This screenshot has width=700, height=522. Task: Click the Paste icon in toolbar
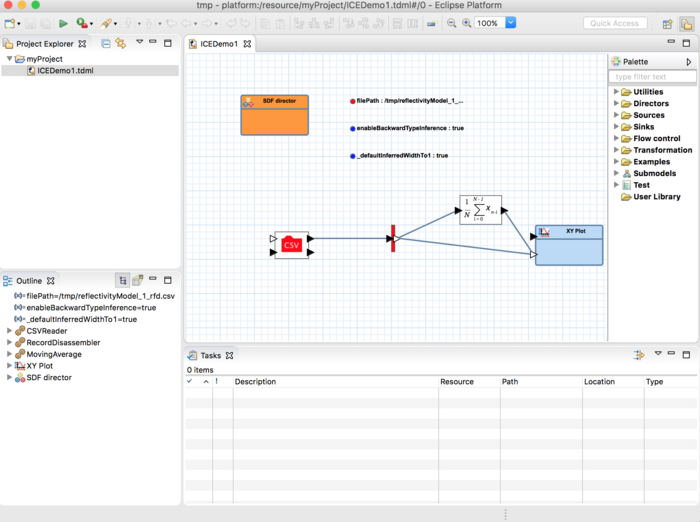pyautogui.click(x=280, y=23)
